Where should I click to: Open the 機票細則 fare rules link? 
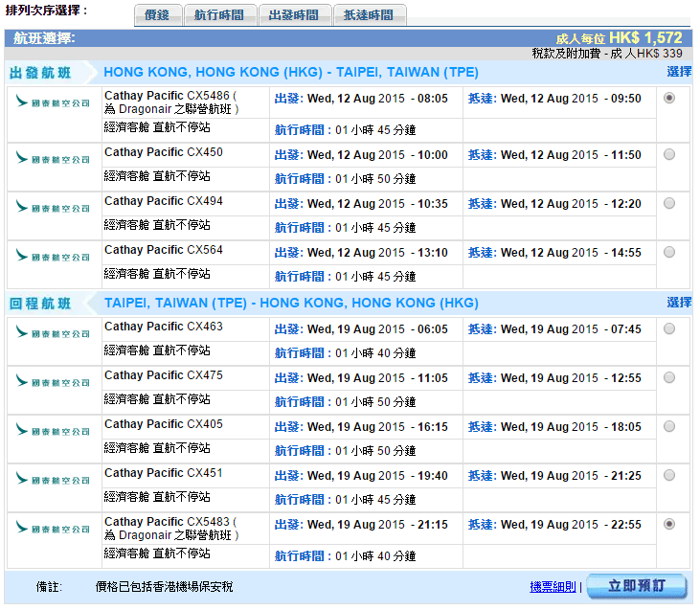[x=553, y=587]
